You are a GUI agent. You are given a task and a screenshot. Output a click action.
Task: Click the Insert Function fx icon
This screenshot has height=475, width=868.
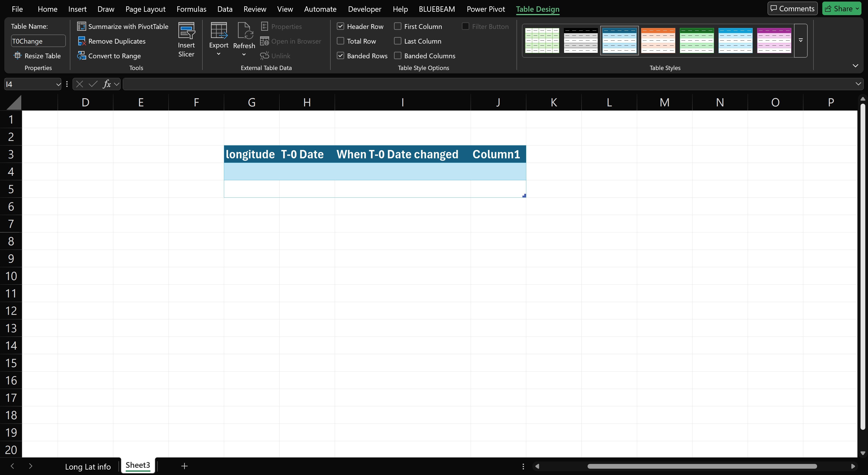(107, 84)
